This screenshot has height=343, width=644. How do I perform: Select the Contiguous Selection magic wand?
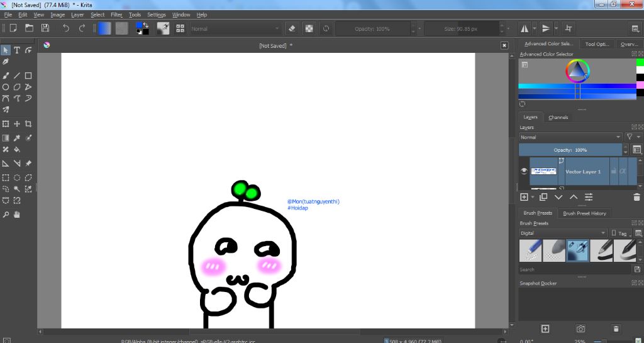(17, 189)
